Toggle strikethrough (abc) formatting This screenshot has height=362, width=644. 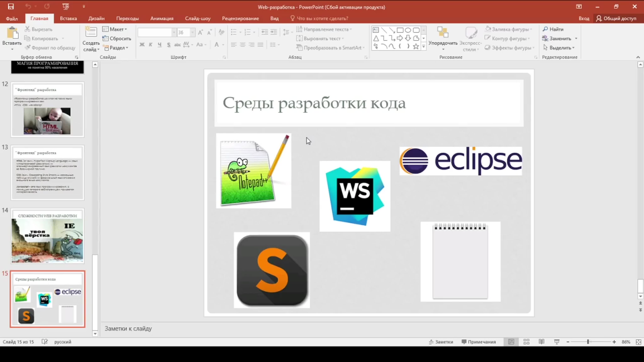pyautogui.click(x=177, y=45)
